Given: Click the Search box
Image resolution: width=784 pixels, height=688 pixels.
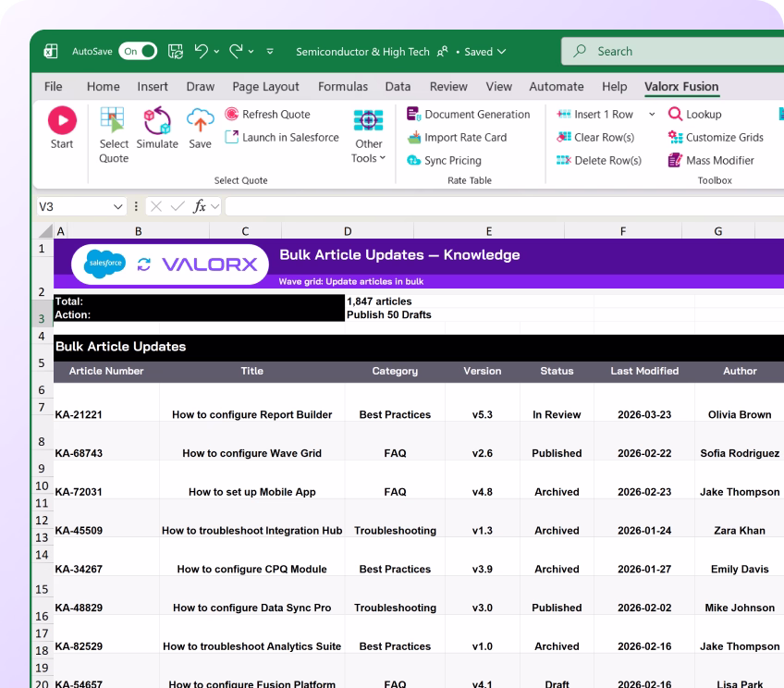Looking at the screenshot, I should click(x=672, y=51).
